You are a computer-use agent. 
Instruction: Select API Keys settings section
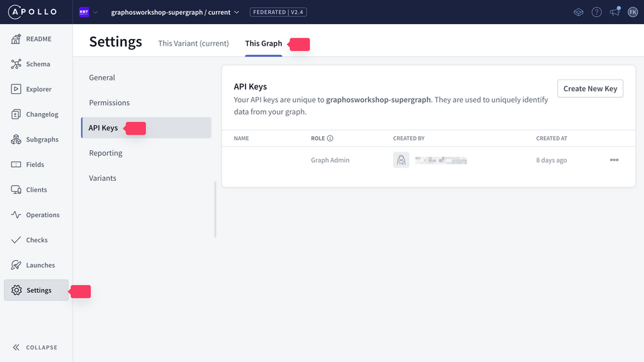click(146, 127)
